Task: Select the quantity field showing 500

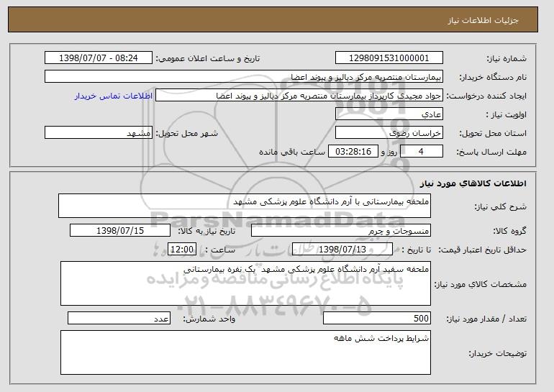Action: 377,318
